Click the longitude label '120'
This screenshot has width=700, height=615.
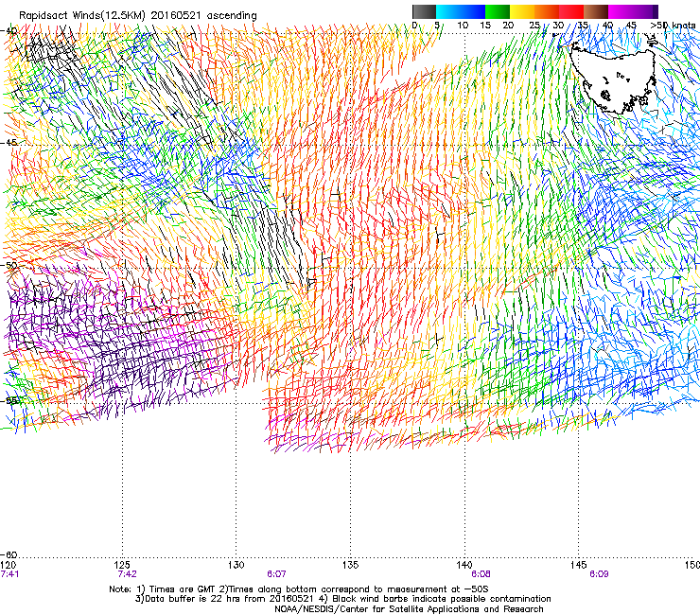8,566
